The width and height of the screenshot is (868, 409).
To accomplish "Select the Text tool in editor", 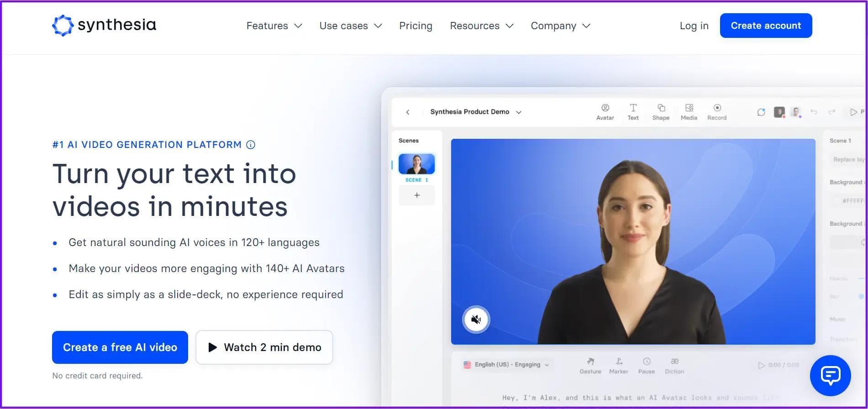I will pos(633,112).
